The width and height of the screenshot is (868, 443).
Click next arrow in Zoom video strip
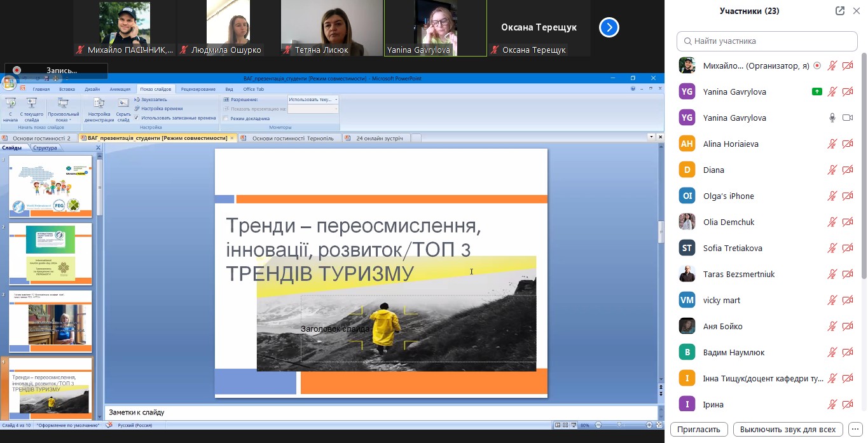click(609, 27)
